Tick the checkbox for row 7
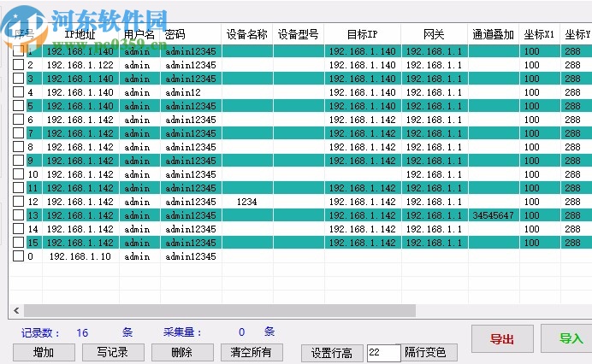Screen dimensions: 592x364 click(x=18, y=132)
